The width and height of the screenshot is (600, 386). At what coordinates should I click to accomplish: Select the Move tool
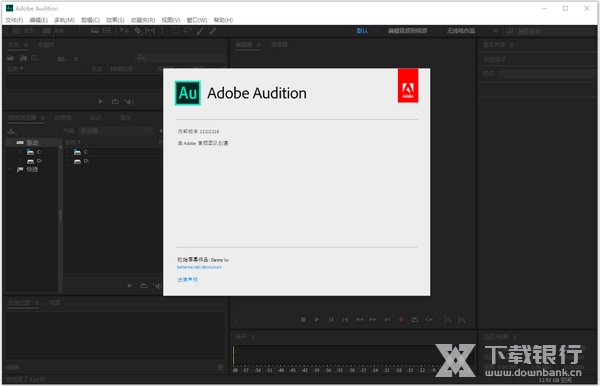pos(124,31)
